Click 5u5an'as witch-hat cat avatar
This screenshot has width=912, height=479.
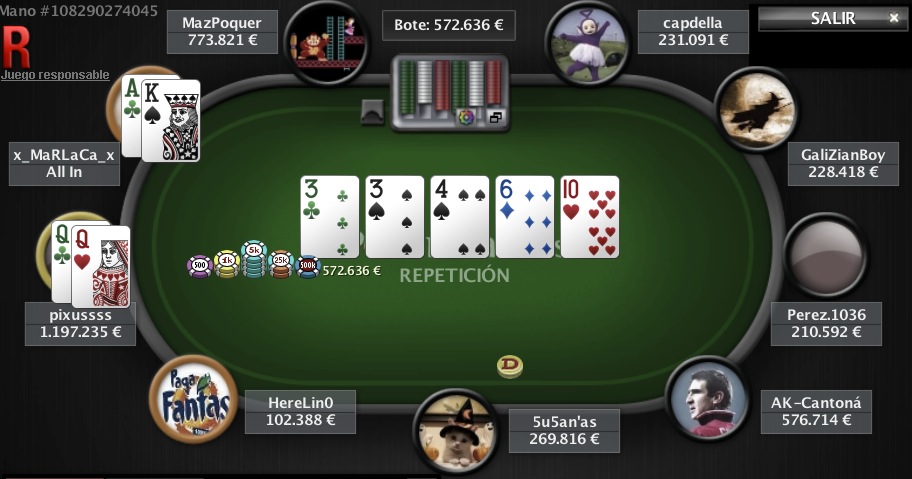457,432
